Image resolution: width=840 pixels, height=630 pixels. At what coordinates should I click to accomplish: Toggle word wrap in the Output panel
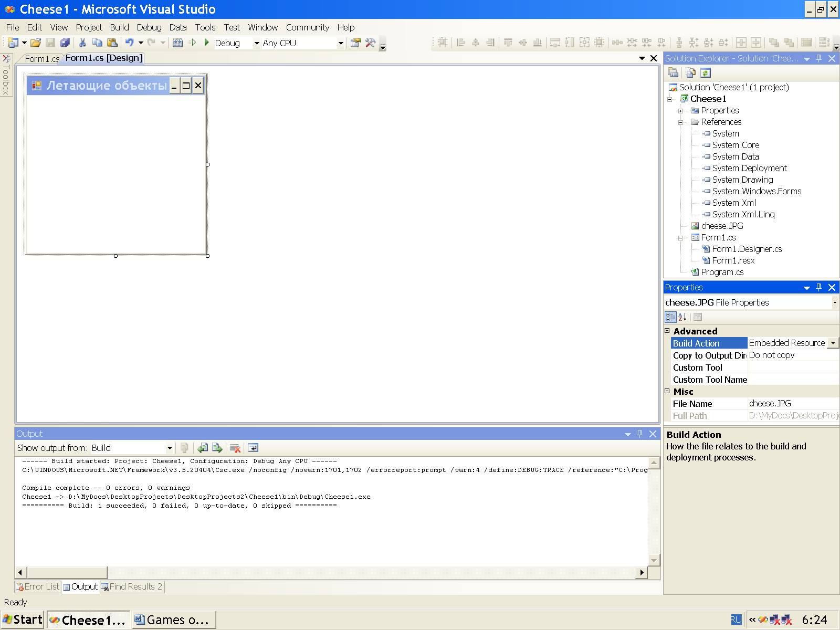(x=253, y=448)
